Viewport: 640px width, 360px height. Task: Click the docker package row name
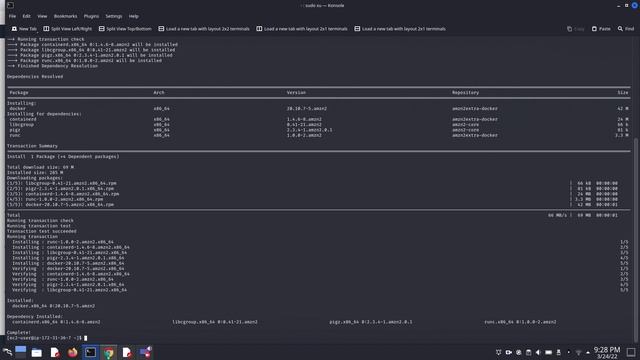click(x=18, y=109)
